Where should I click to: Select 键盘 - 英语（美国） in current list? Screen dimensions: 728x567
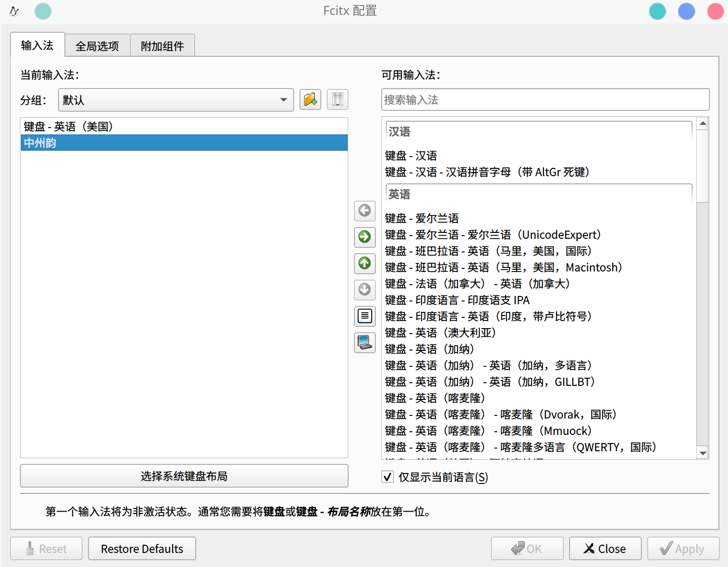tap(184, 126)
